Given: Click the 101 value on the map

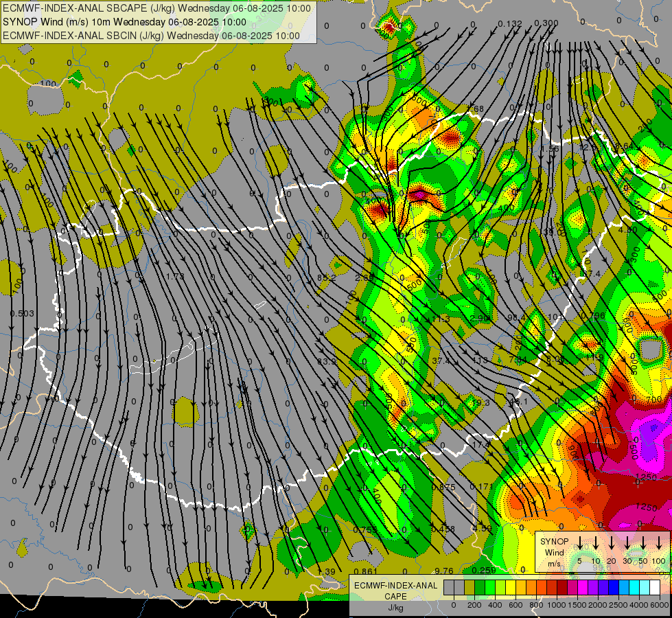Looking at the screenshot, I should (x=556, y=317).
